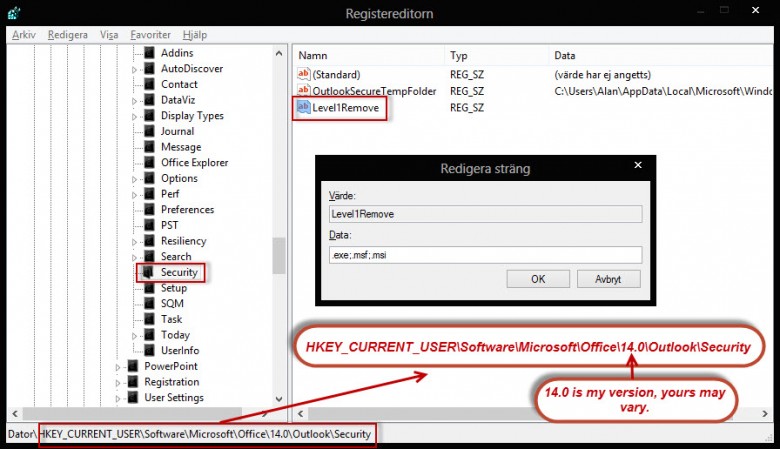Expand the Registration tree node
780x449 pixels.
(118, 383)
